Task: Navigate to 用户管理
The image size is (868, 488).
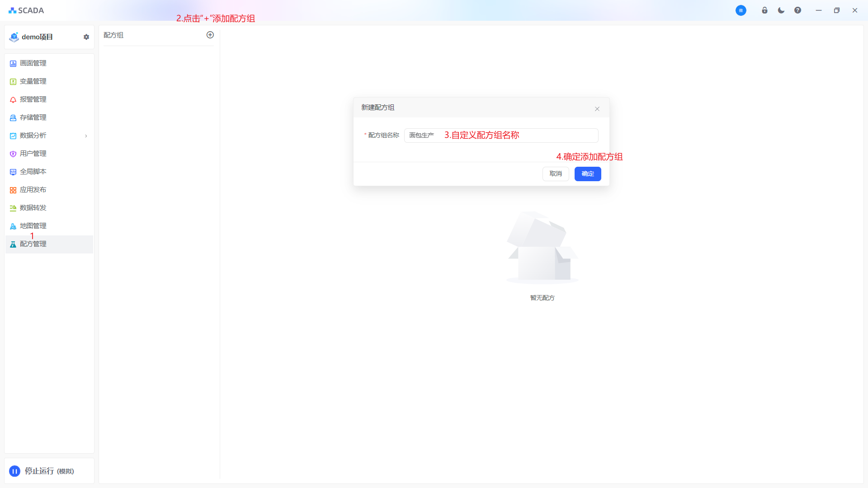Action: click(x=33, y=154)
